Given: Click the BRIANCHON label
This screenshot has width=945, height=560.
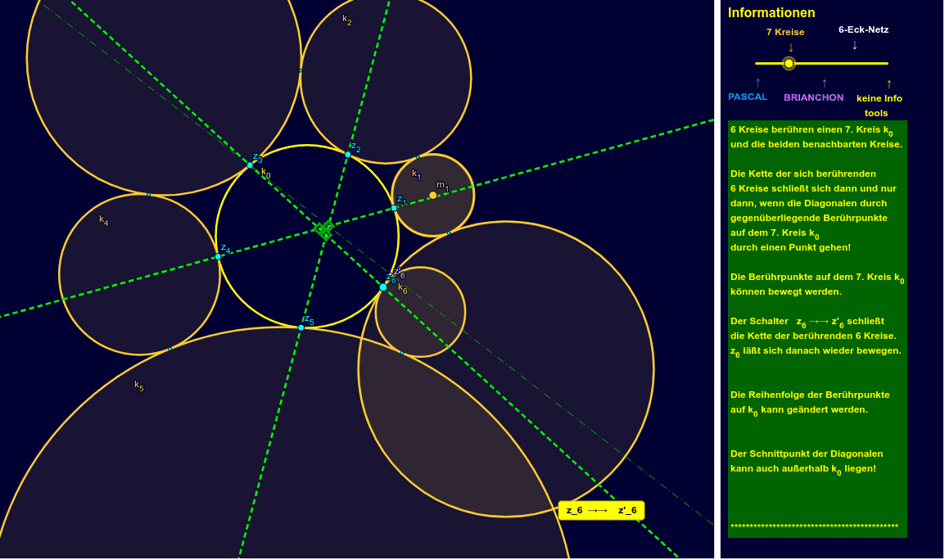Looking at the screenshot, I should coord(814,97).
